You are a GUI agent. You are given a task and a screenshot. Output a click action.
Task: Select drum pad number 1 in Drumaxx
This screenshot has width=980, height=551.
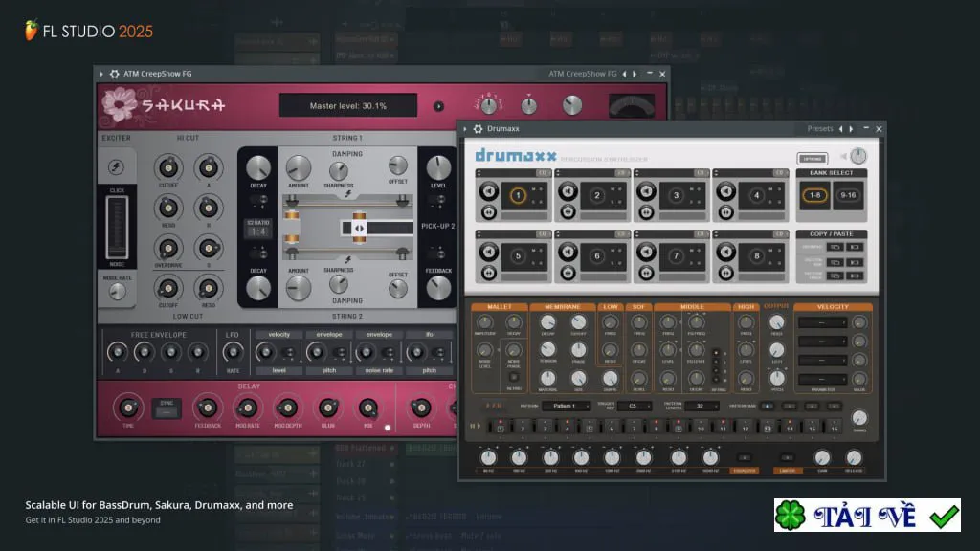518,195
